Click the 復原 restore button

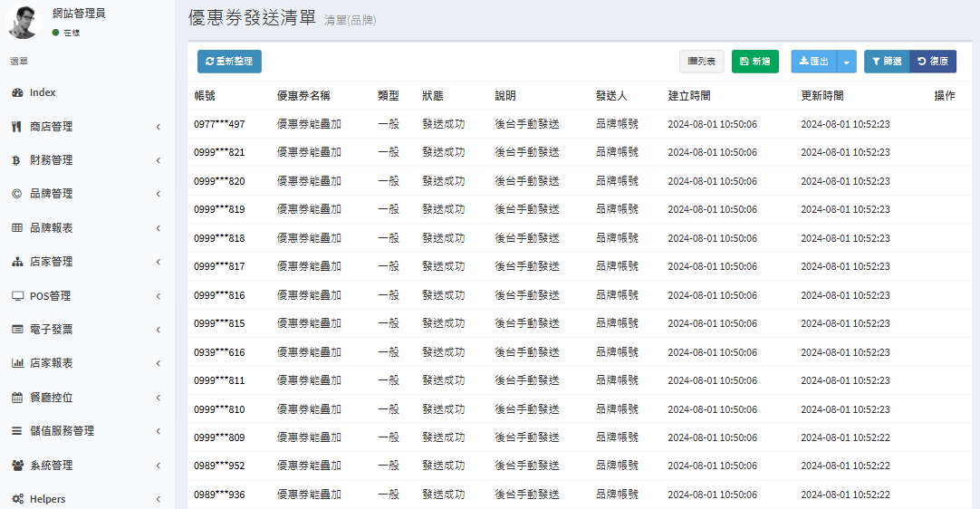click(x=933, y=62)
